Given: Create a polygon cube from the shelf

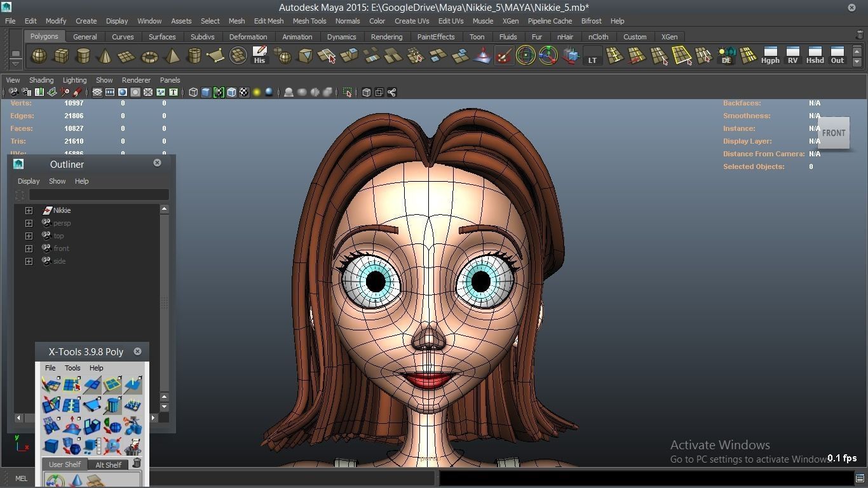Looking at the screenshot, I should pyautogui.click(x=61, y=56).
